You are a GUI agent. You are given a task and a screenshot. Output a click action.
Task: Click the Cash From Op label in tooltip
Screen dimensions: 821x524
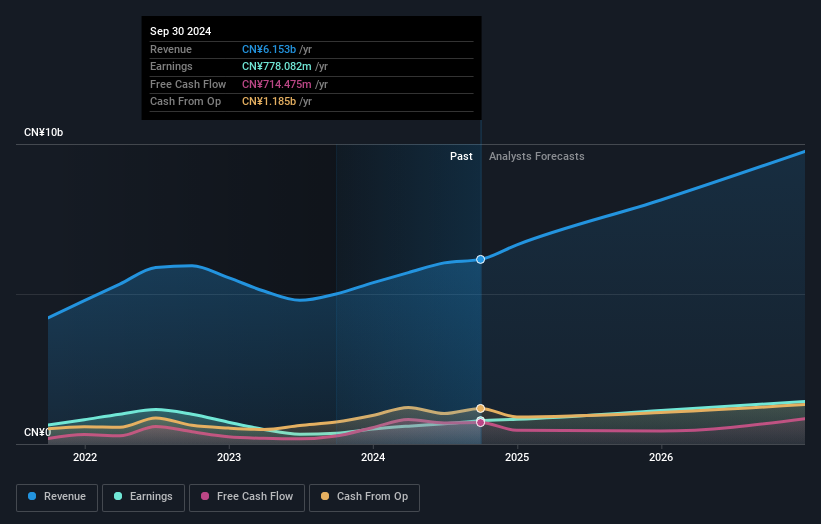pos(185,102)
